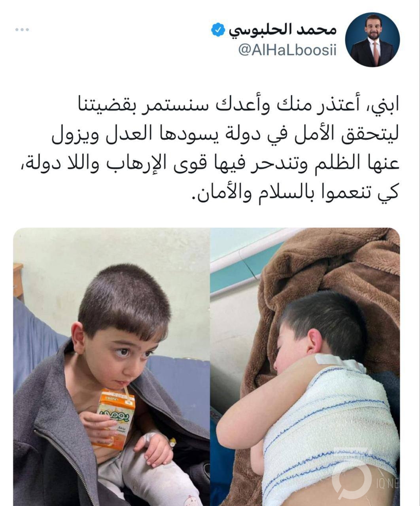Viewport: 420px width, 506px height.
Task: Open the circular profile avatar photo
Action: coord(372,40)
